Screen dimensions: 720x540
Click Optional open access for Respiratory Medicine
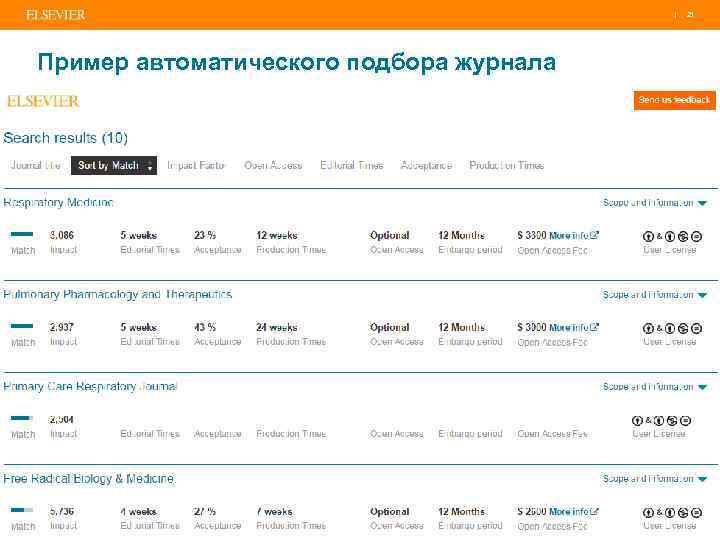pos(389,236)
